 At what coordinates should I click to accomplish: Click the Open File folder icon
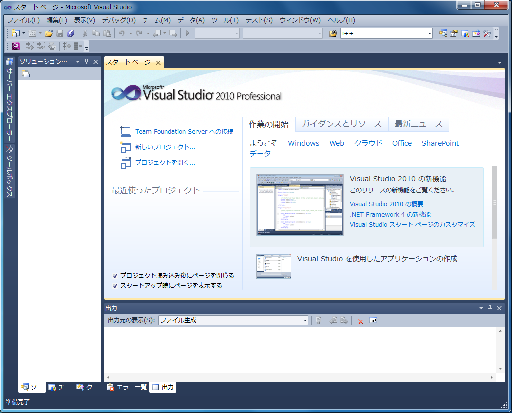[x=49, y=33]
